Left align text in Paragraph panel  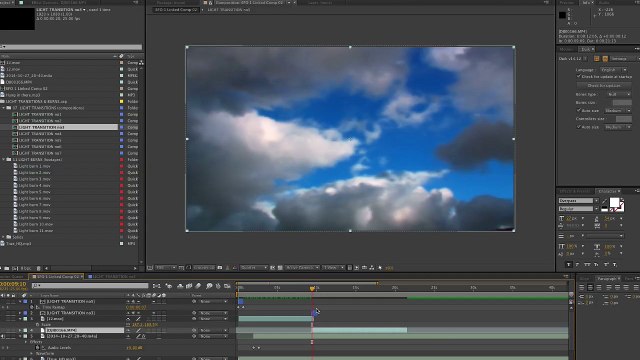pos(582,288)
